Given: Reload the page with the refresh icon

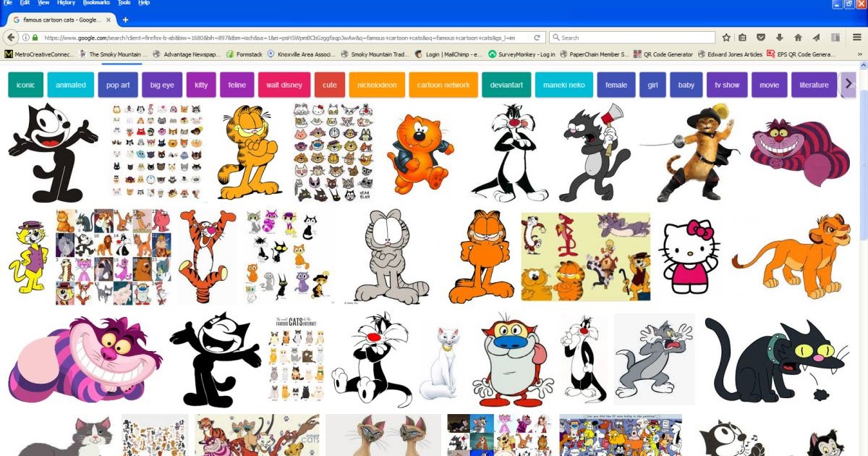Looking at the screenshot, I should pos(537,38).
